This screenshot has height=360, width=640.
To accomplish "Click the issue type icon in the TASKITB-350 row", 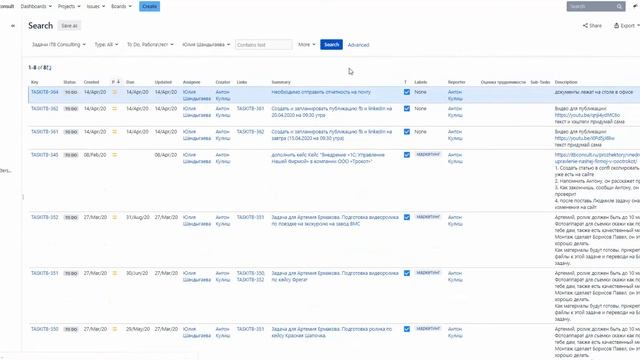I will 407,329.
